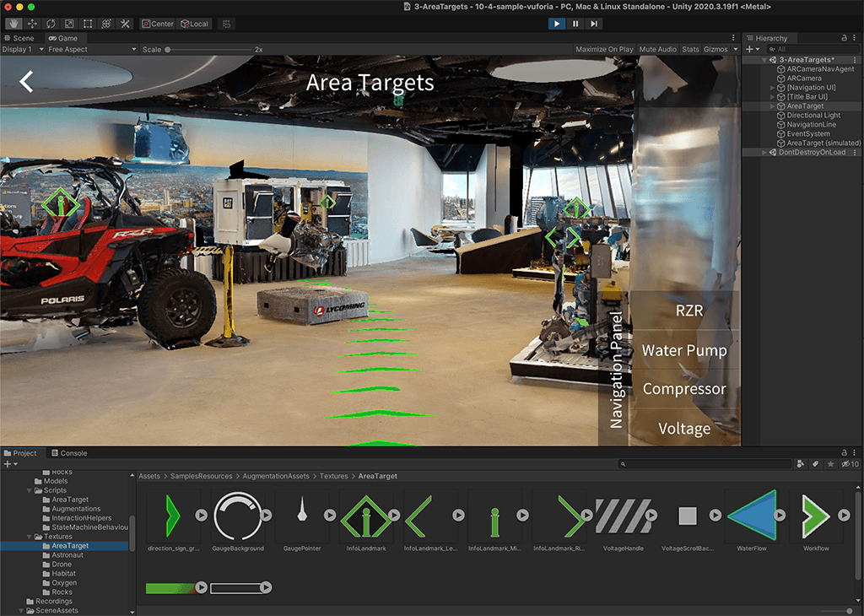This screenshot has width=864, height=616.
Task: Click the back arrow in Game view
Action: [27, 82]
